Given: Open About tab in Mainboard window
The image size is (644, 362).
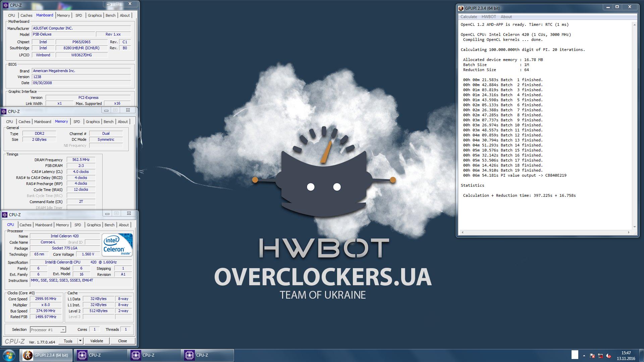Looking at the screenshot, I should pos(125,15).
